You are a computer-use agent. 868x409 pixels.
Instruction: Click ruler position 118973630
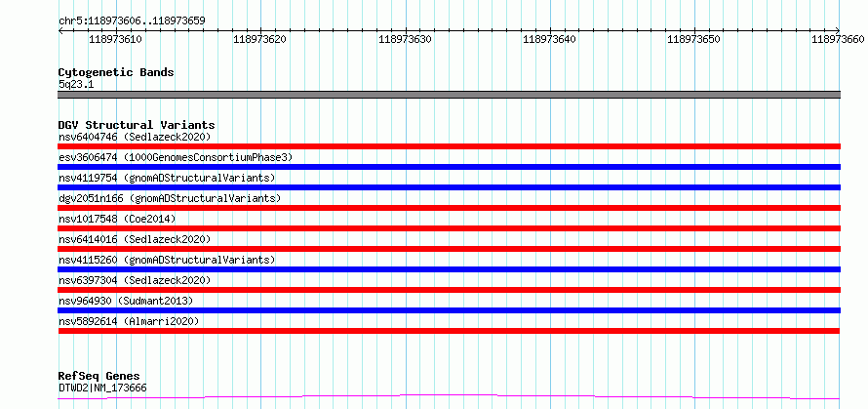(x=405, y=39)
